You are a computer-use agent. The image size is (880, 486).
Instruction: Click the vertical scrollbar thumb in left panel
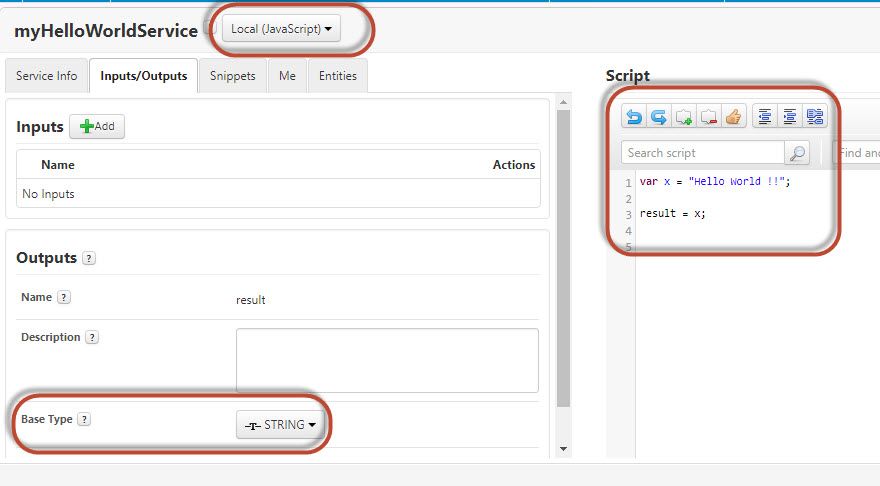563,258
